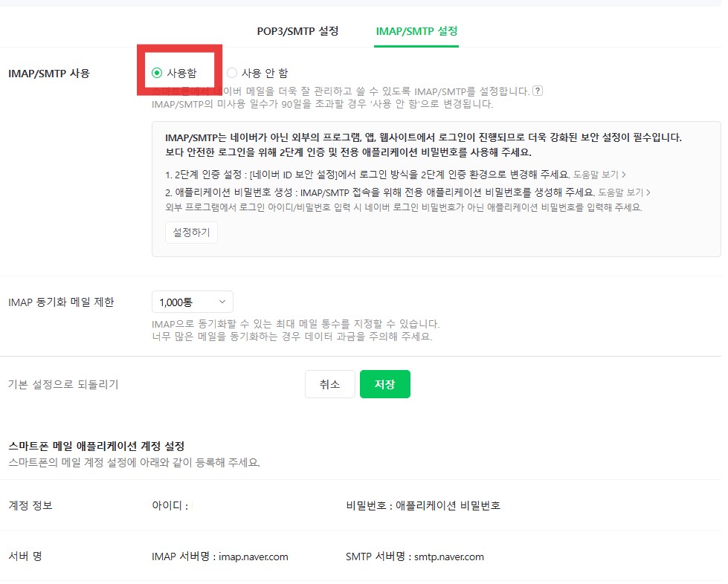
Task: Click the 설정하기 button
Action: point(190,232)
